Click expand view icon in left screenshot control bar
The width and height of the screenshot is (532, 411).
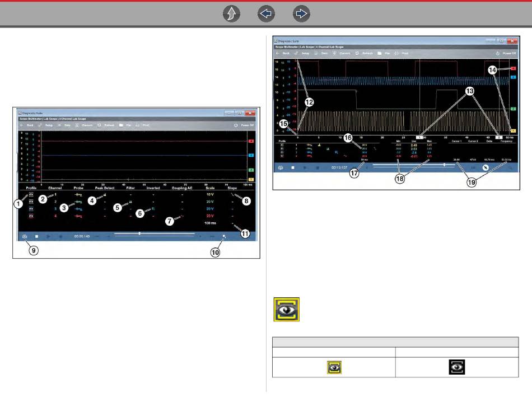point(223,236)
